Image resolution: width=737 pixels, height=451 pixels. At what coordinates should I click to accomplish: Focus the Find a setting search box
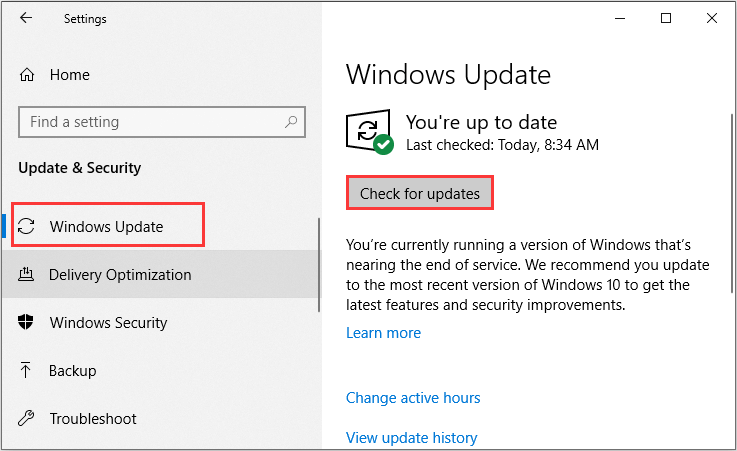click(162, 122)
